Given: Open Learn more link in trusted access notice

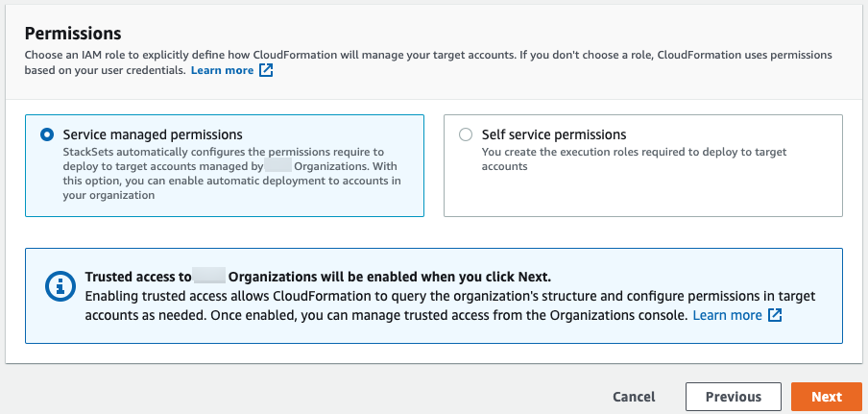Looking at the screenshot, I should tap(727, 315).
